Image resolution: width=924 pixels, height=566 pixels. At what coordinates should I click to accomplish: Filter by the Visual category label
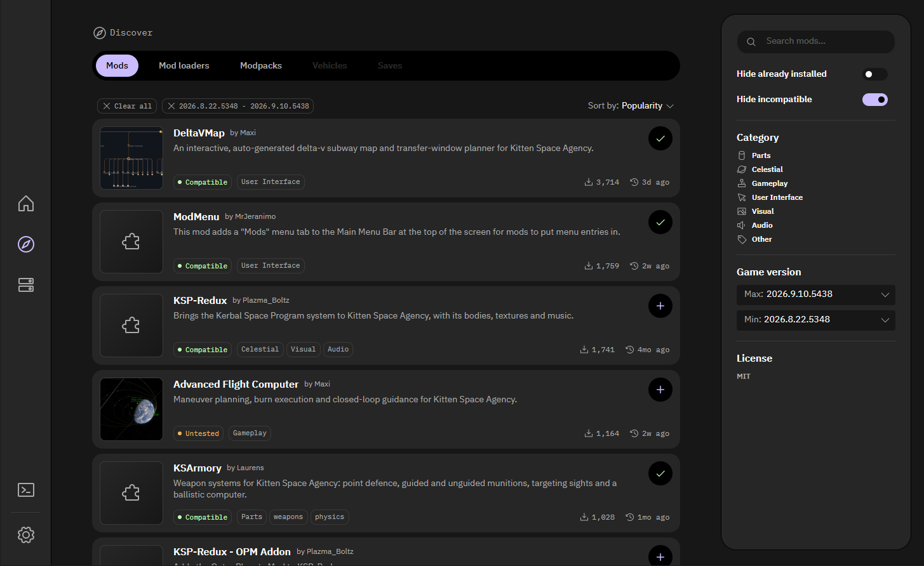click(x=763, y=211)
